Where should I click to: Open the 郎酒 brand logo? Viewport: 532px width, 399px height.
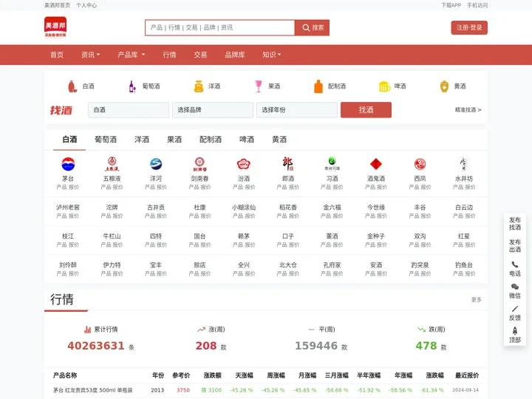(x=287, y=164)
